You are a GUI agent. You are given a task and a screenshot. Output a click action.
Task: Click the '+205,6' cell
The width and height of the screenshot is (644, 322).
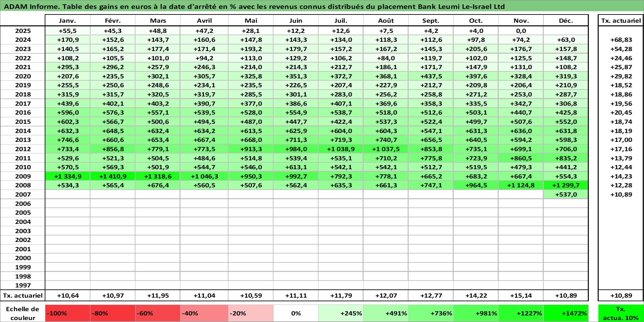tap(476, 49)
